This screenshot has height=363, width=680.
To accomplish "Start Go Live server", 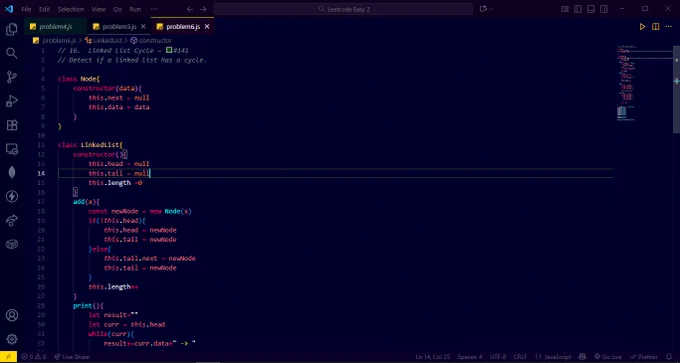I will pos(607,356).
